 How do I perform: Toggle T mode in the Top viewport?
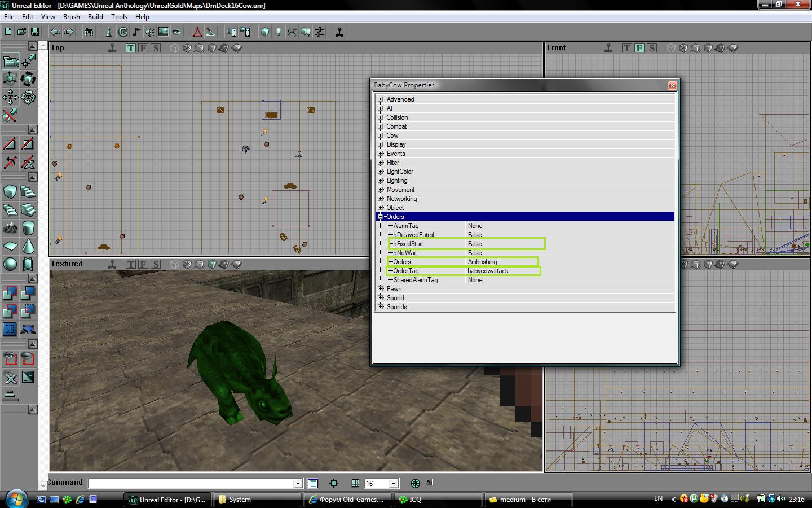[x=131, y=48]
